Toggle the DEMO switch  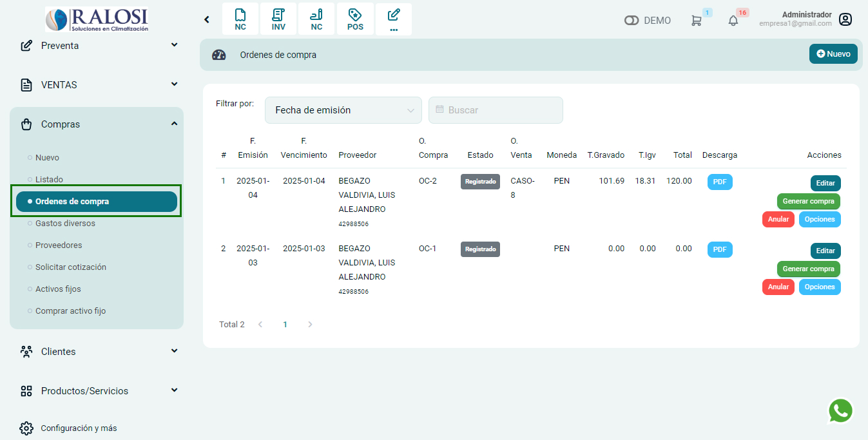click(x=632, y=21)
